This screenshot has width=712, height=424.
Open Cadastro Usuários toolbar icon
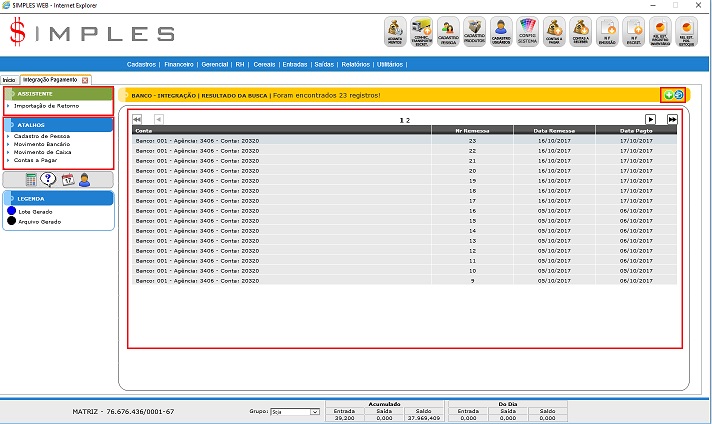click(500, 32)
